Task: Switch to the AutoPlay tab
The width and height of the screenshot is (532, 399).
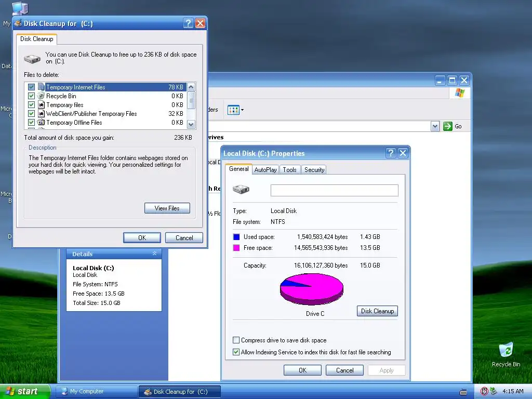Action: [x=265, y=170]
